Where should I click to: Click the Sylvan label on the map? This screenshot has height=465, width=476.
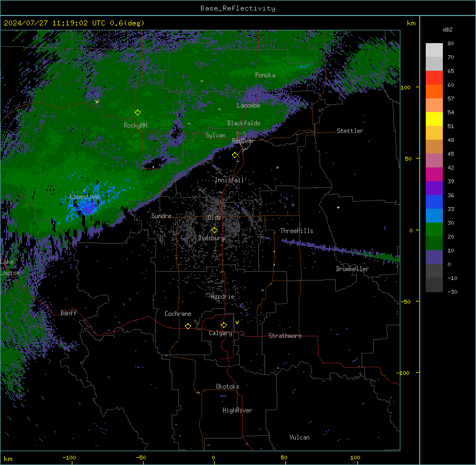(x=215, y=135)
